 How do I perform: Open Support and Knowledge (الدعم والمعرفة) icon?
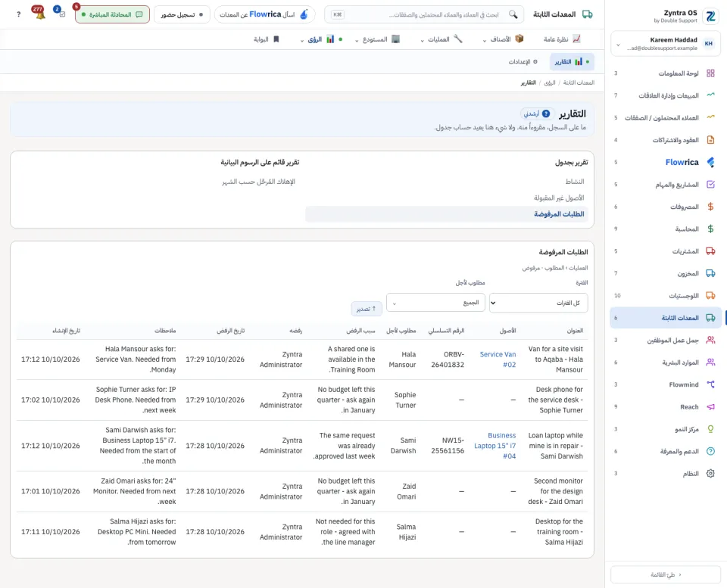(710, 451)
